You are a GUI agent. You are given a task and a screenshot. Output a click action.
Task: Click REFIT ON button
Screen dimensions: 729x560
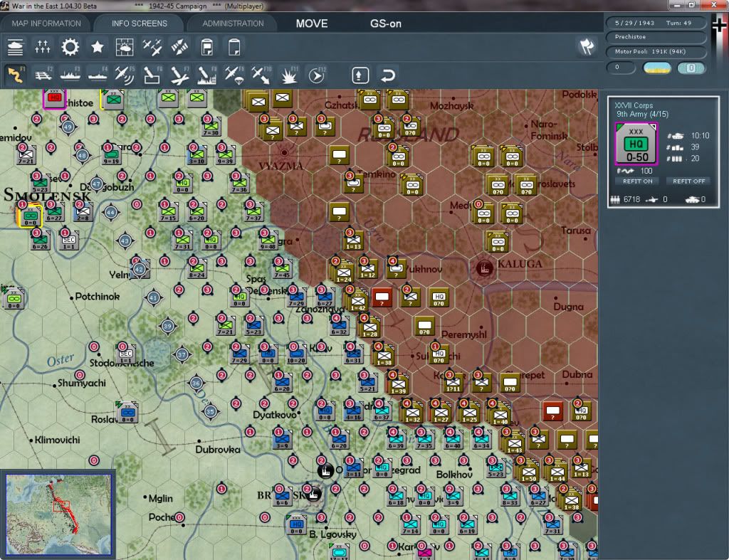(637, 181)
